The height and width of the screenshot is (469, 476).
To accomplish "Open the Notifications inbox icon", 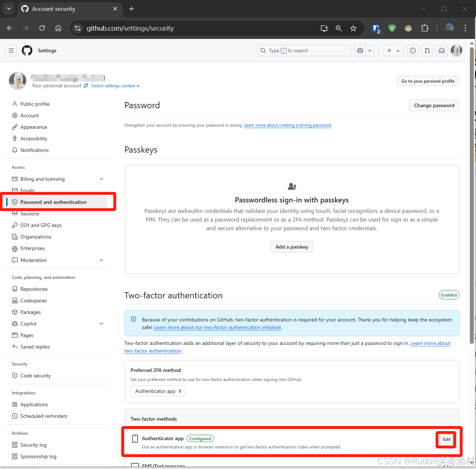I will point(442,51).
